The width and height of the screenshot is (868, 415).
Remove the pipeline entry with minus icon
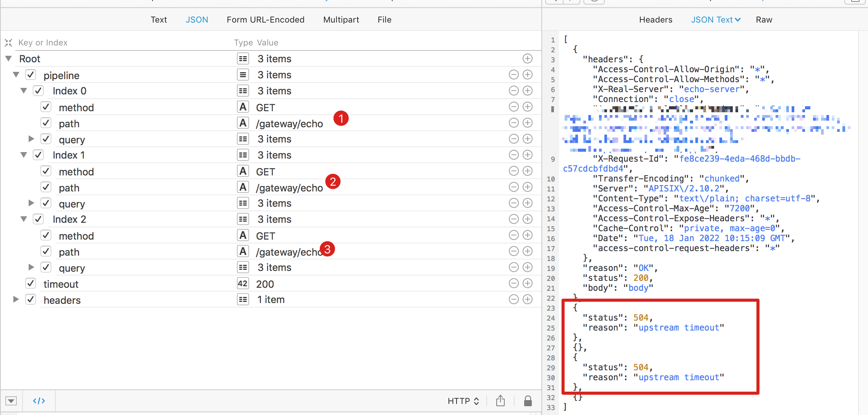click(x=513, y=75)
